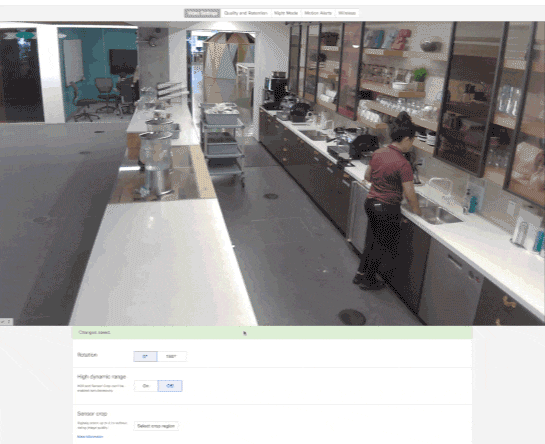Set rotation to 0°
This screenshot has height=444, width=545.
145,356
